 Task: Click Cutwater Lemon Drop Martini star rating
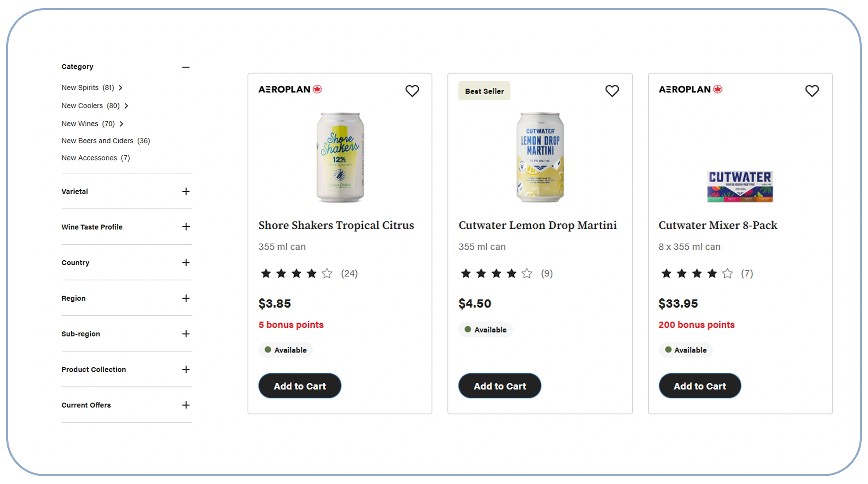click(496, 274)
